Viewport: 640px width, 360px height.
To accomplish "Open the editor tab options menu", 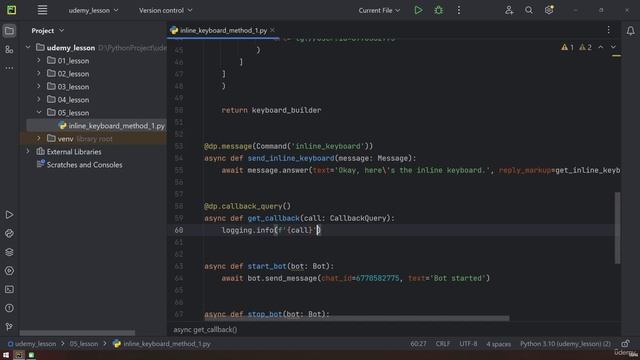I will [609, 30].
